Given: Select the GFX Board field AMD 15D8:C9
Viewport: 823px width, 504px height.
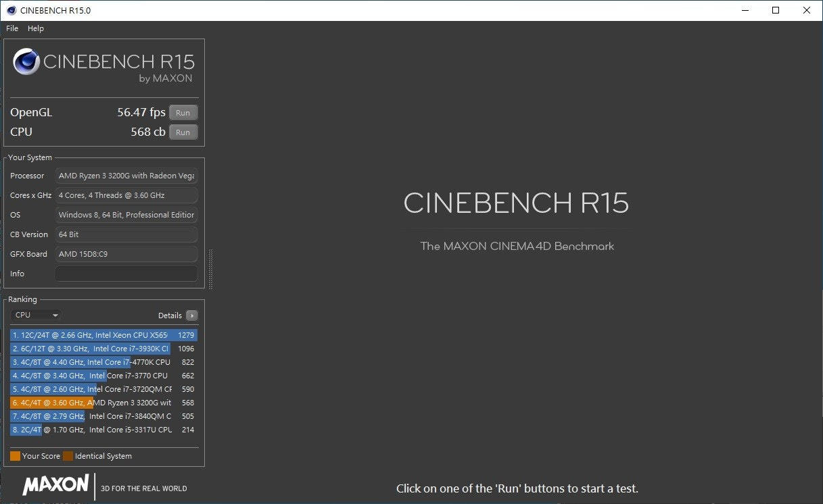Looking at the screenshot, I should point(126,254).
